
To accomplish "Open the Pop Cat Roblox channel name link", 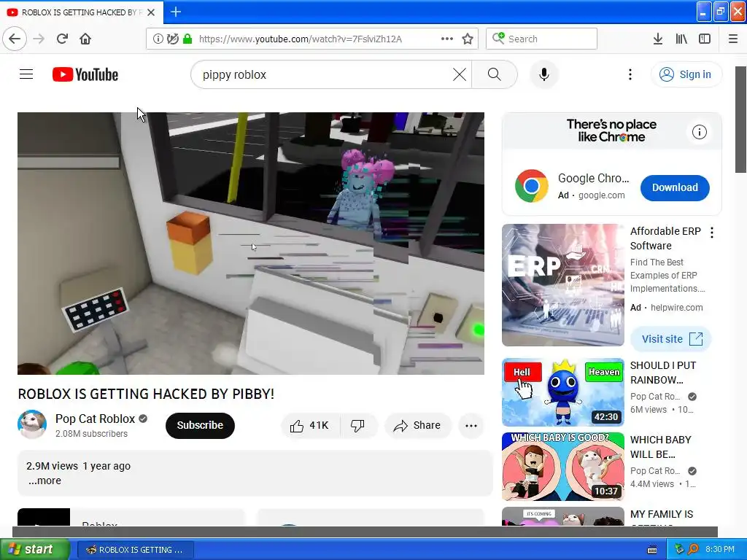I will (96, 419).
